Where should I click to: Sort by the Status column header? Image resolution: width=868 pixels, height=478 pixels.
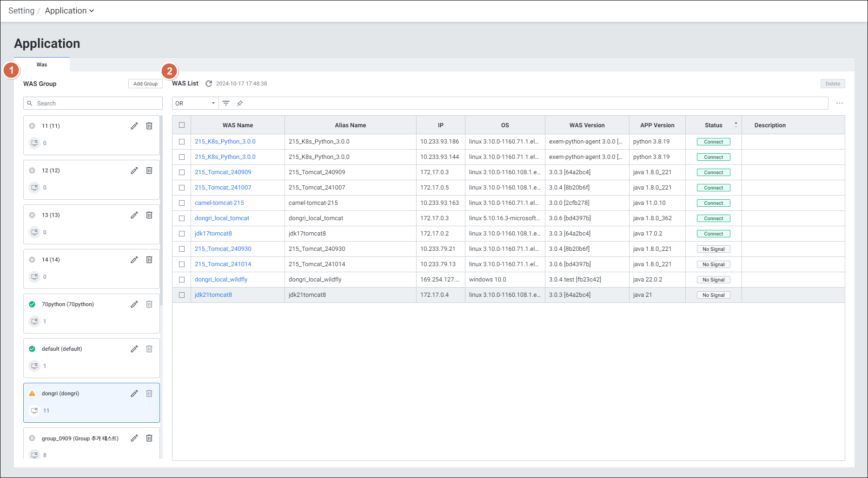tap(713, 125)
